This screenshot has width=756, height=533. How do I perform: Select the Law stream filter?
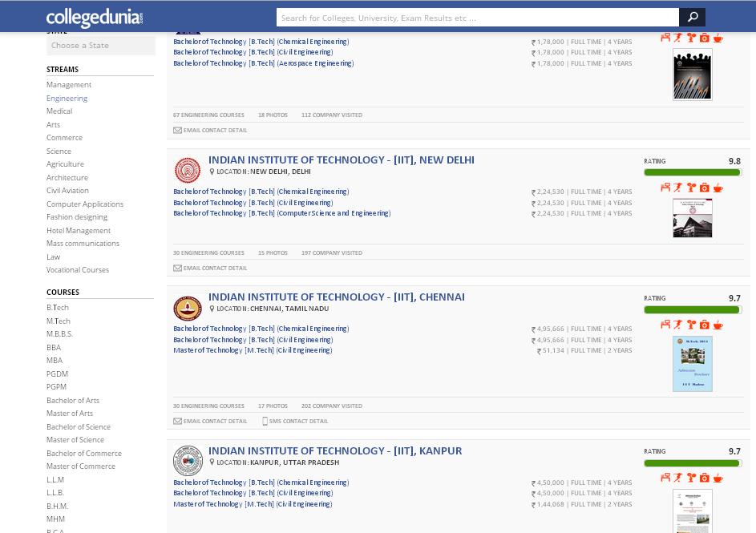pos(54,257)
